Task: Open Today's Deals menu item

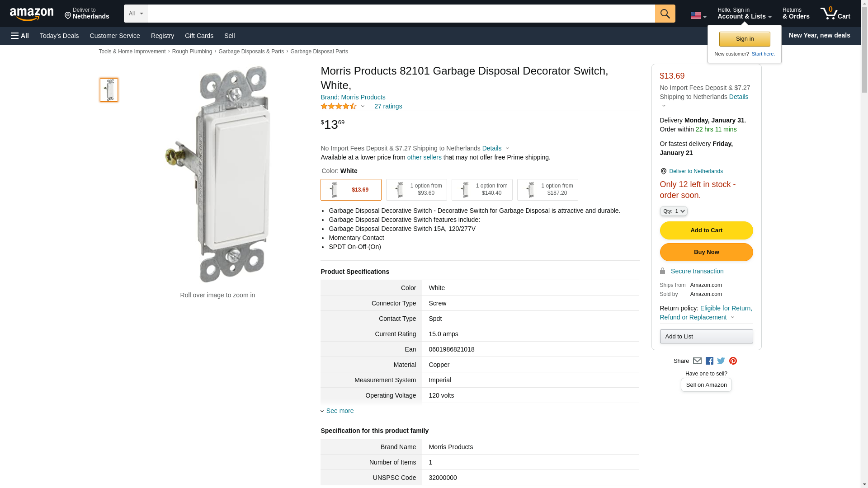Action: [59, 36]
